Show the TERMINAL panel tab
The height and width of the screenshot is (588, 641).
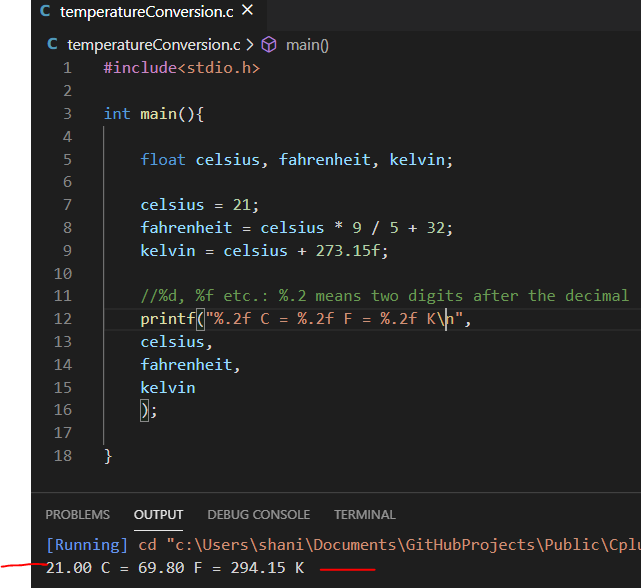point(365,515)
